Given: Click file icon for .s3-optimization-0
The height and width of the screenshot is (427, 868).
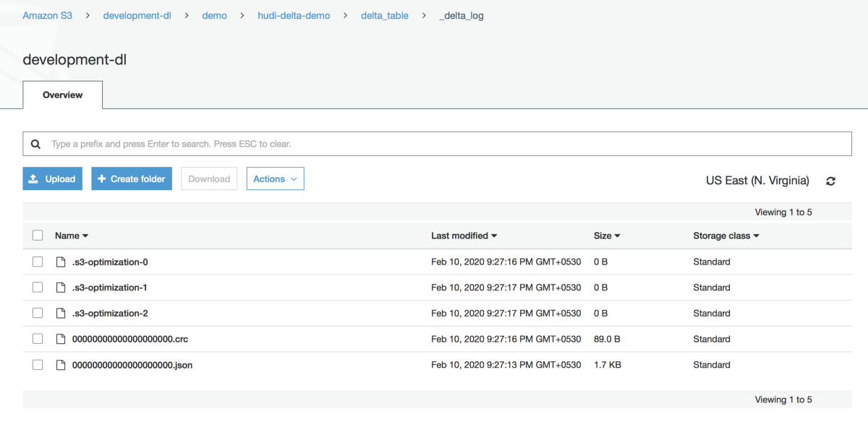Looking at the screenshot, I should 61,262.
